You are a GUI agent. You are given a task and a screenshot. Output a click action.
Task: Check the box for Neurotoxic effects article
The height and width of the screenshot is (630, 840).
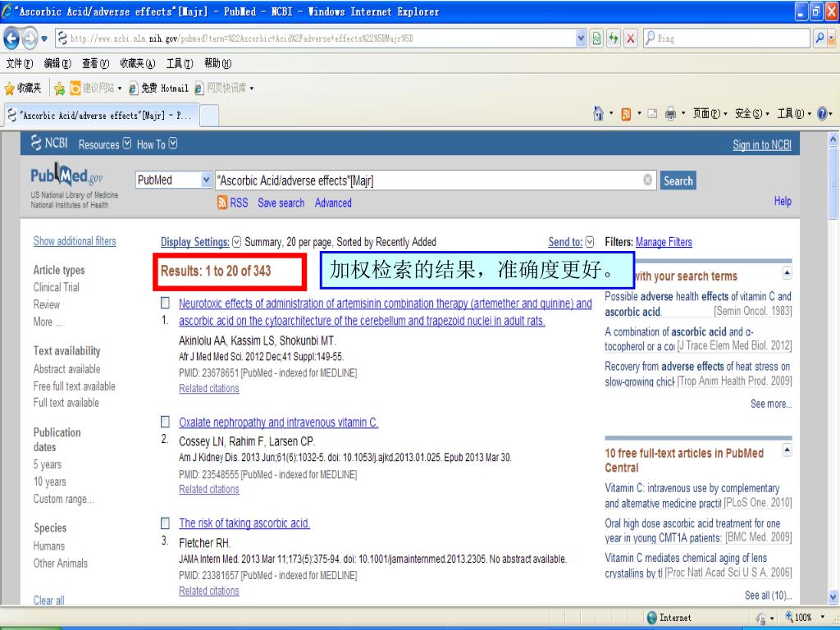pyautogui.click(x=166, y=304)
